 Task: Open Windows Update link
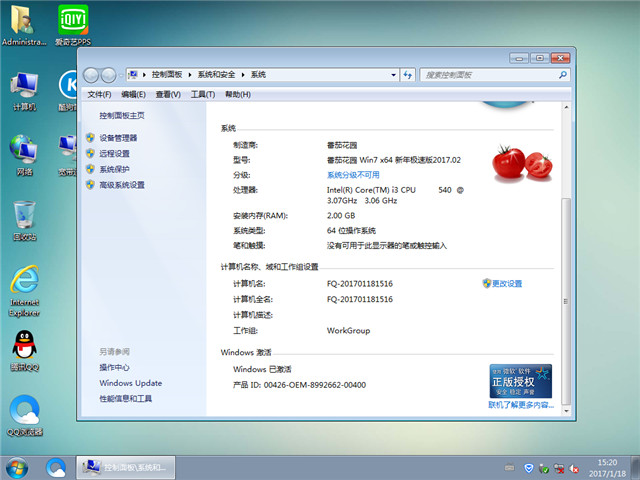pyautogui.click(x=131, y=383)
